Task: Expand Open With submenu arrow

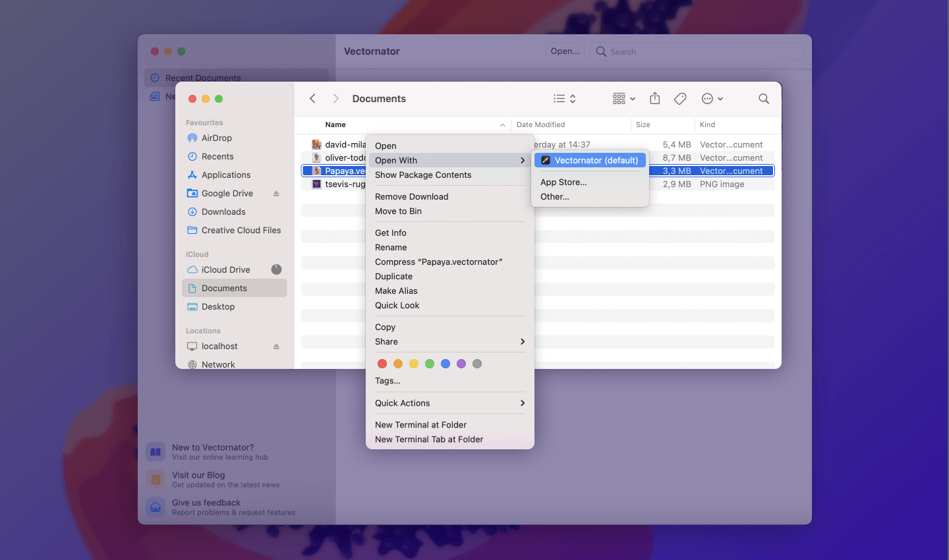Action: 523,160
